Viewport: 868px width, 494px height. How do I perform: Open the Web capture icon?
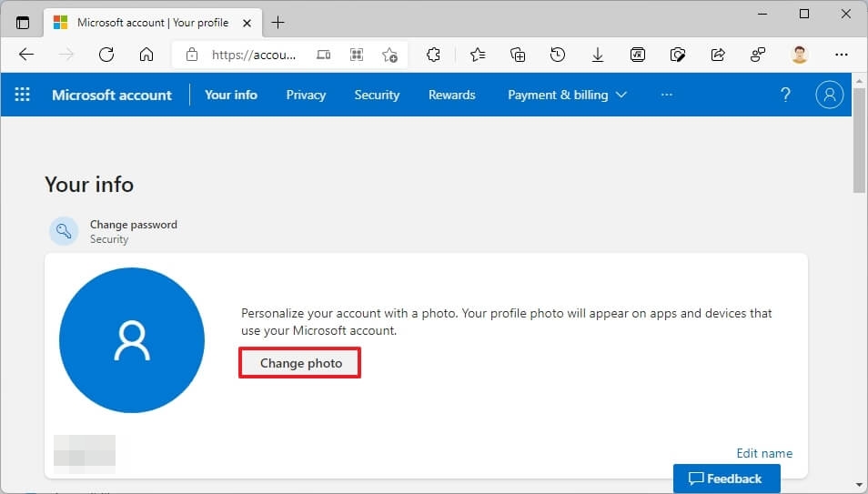678,55
